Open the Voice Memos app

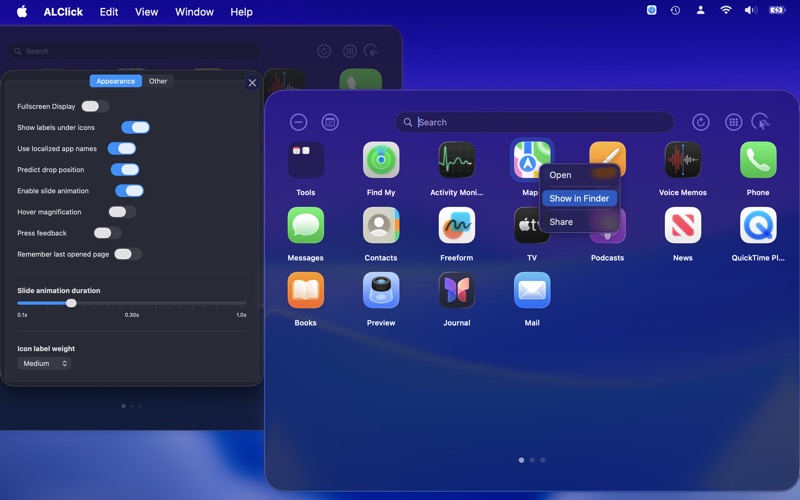click(x=683, y=160)
